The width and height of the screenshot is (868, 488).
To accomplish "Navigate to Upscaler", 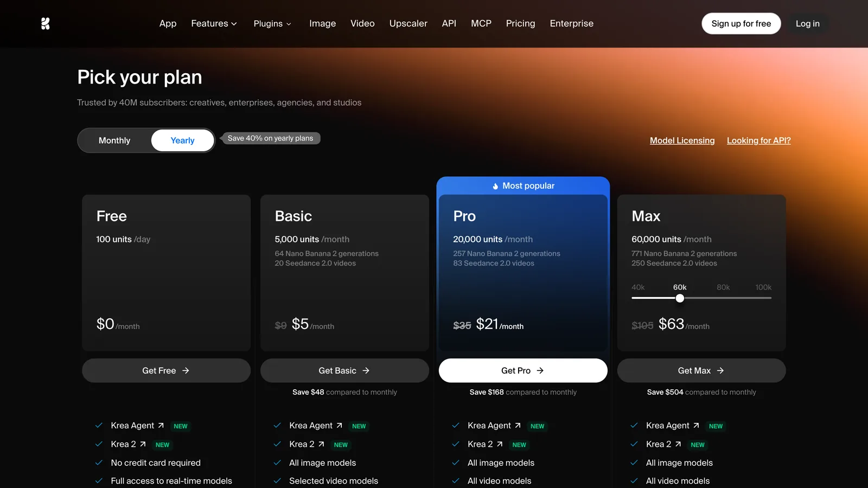I will coord(409,23).
